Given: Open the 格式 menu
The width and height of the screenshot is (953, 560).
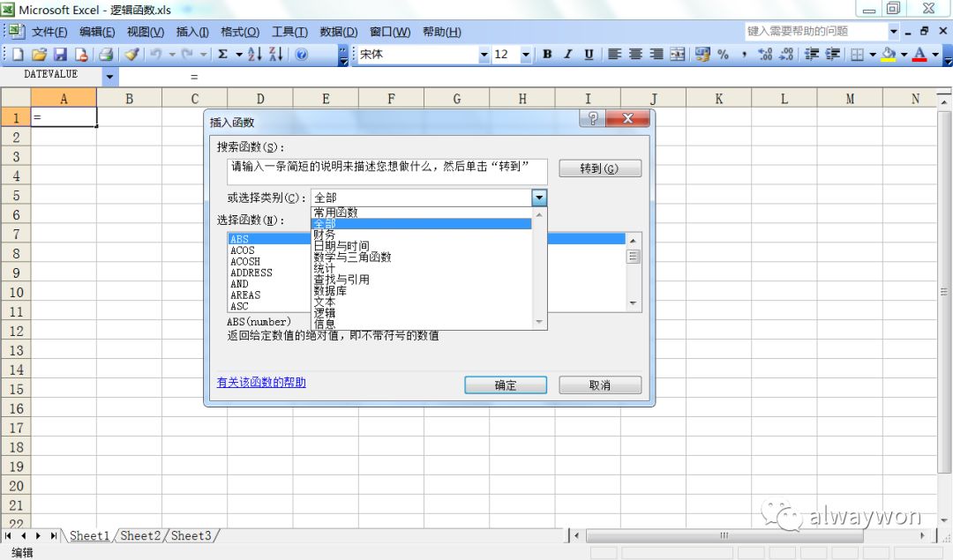Looking at the screenshot, I should click(240, 32).
